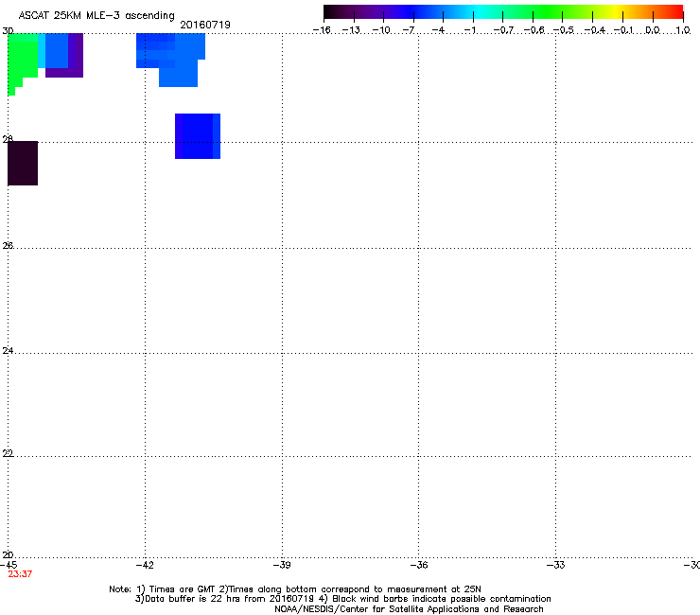Click the purple data strip near the top left
The image size is (700, 615).
point(75,56)
